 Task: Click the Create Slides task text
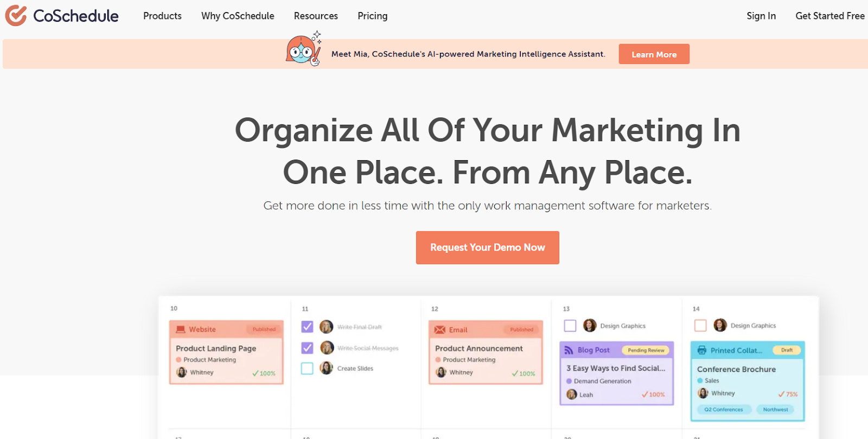point(355,368)
